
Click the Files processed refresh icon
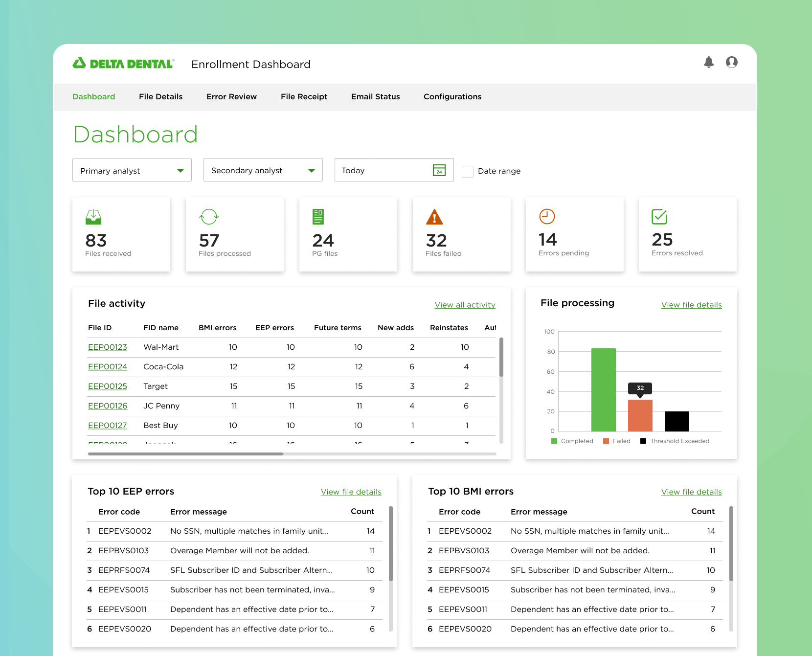click(209, 217)
